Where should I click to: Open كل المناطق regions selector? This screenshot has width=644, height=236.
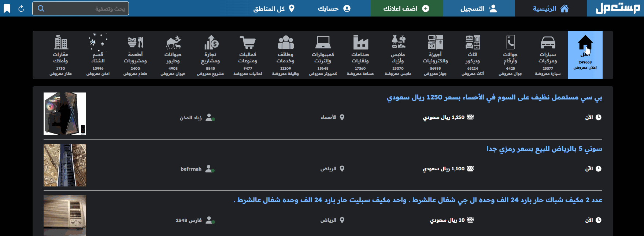point(274,8)
